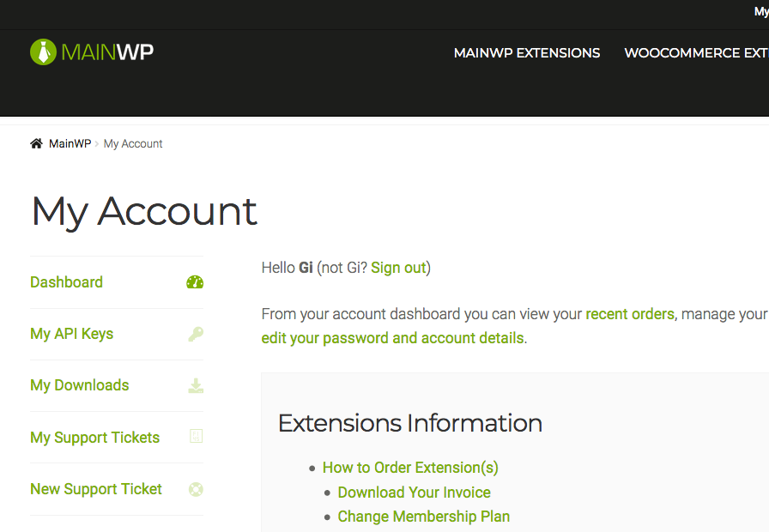Click the API Keys key icon

[196, 334]
